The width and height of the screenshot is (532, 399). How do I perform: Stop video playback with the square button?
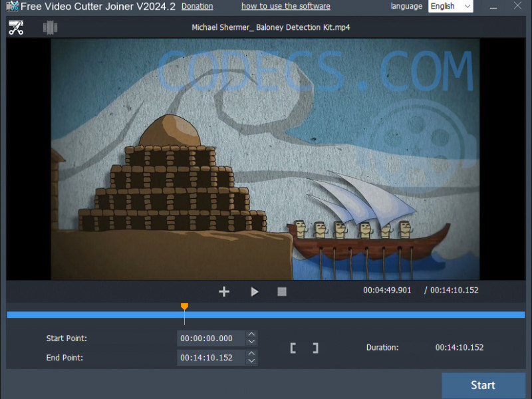pyautogui.click(x=282, y=291)
